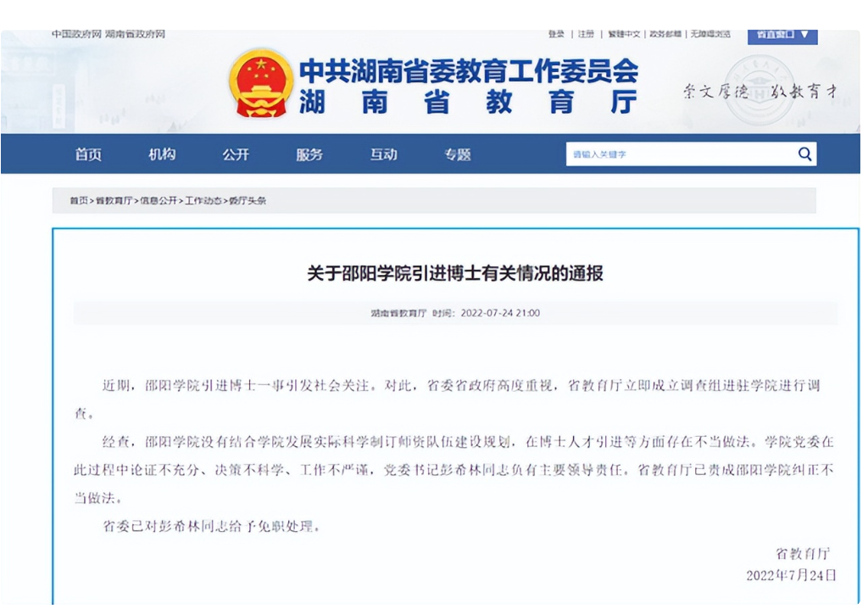Click the site title 中共湖南省委教育工作委员会
The image size is (868, 615).
point(469,70)
